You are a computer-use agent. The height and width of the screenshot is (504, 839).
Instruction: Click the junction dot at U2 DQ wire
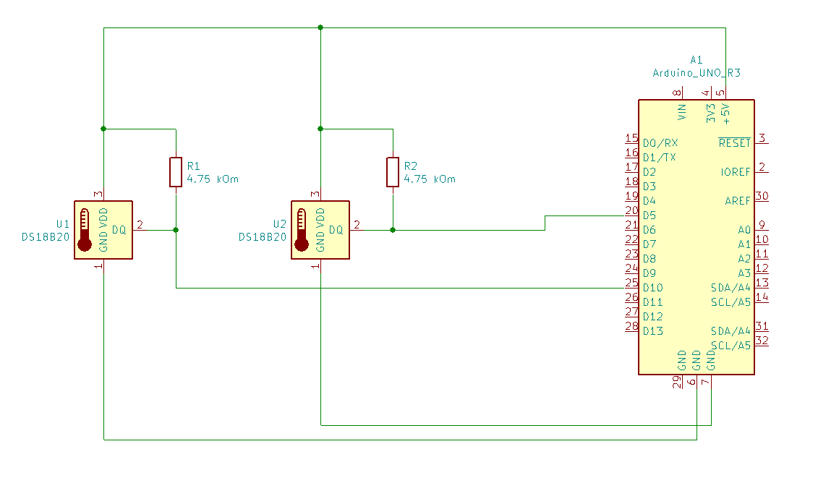pyautogui.click(x=393, y=230)
